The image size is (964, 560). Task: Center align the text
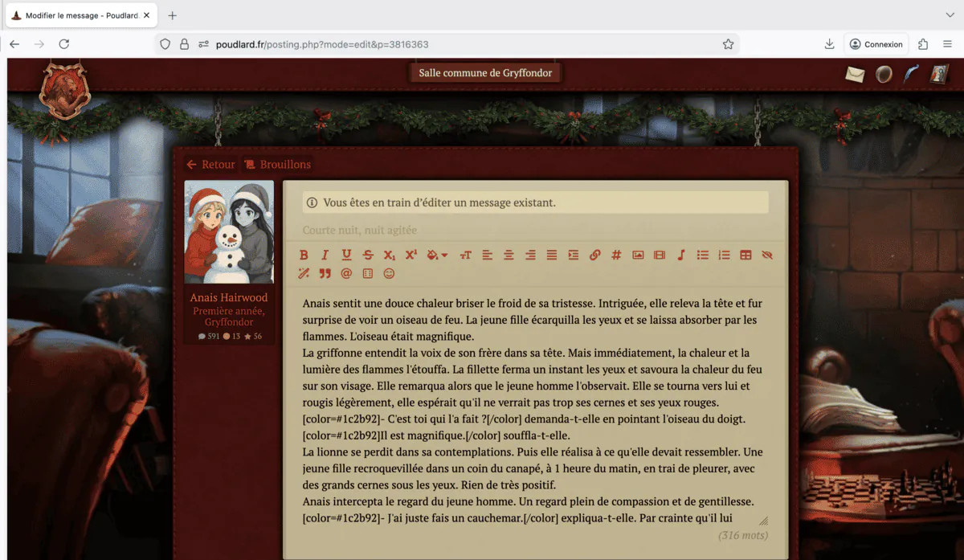pos(509,255)
